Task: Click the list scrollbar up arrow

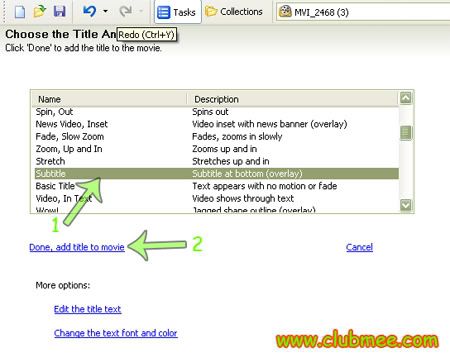Action: point(406,98)
